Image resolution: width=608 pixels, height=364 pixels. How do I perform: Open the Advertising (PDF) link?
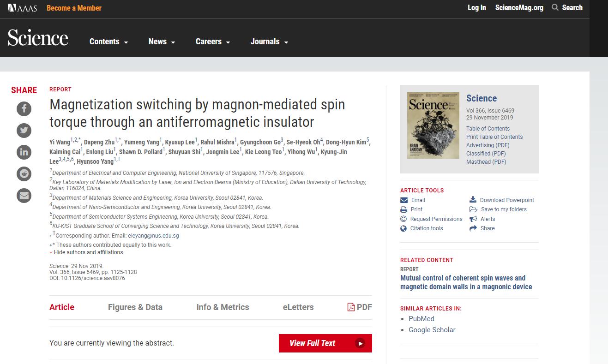[488, 145]
